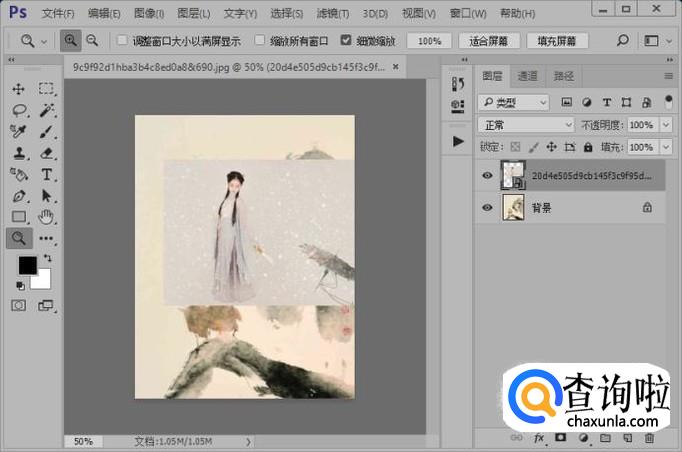Screen dimensions: 682x452
Task: Select the Type tool
Action: [46, 174]
